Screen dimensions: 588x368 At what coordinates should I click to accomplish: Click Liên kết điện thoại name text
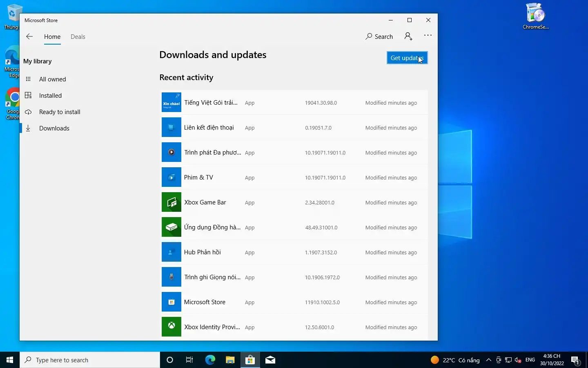click(209, 128)
